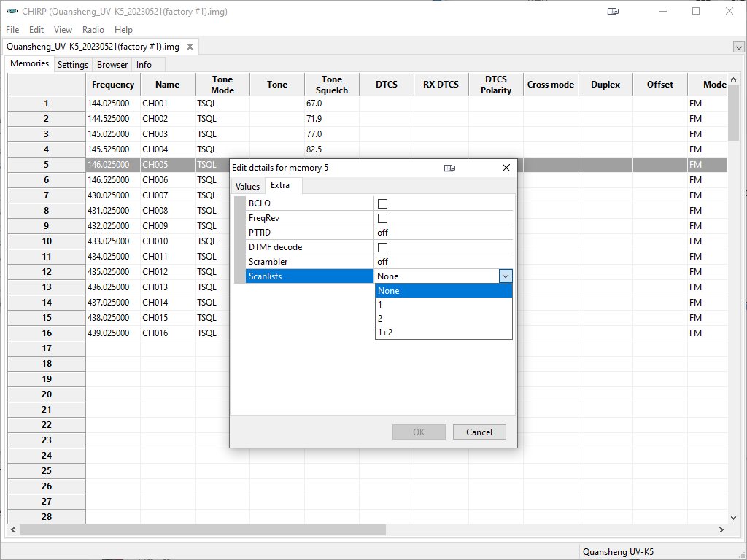Click Cancel in the Edit details dialog

click(479, 432)
